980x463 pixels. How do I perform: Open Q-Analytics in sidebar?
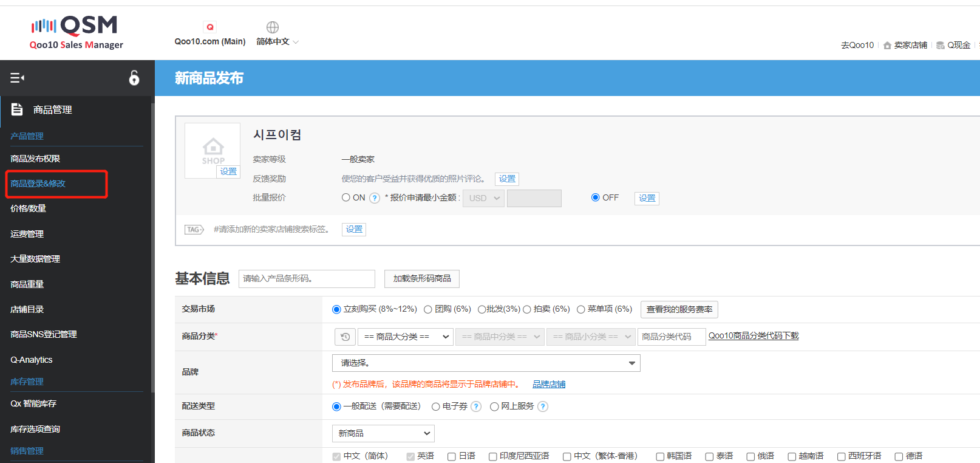(31, 360)
